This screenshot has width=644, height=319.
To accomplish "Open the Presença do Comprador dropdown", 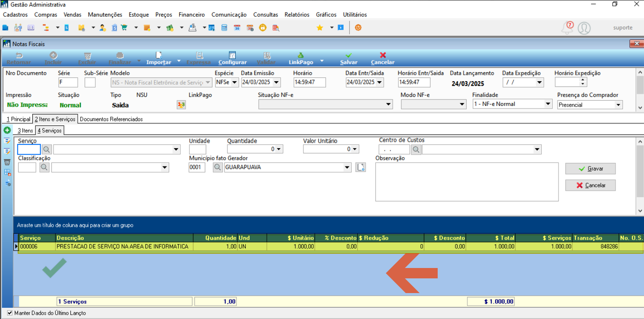I will point(618,105).
